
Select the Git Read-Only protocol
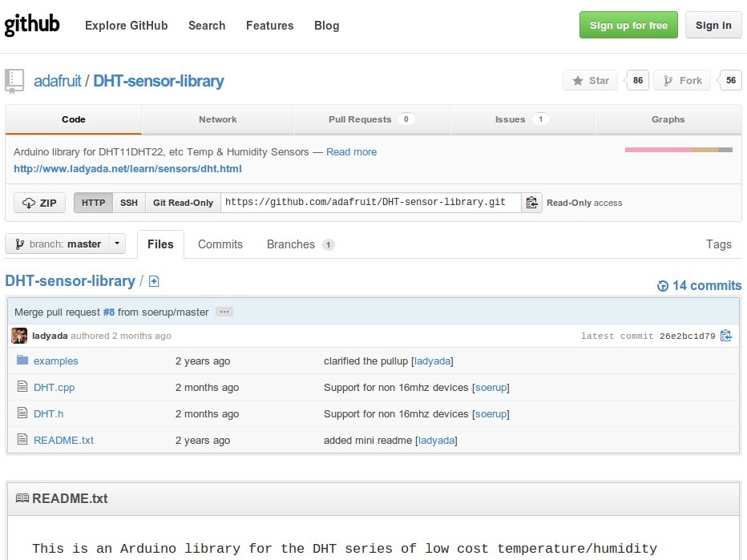tap(183, 203)
